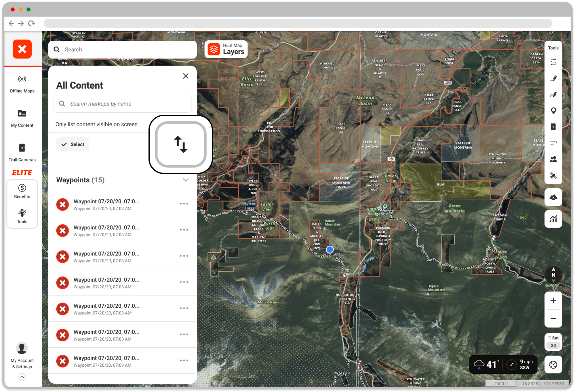Click the Tepee Mountain map label
The image size is (575, 392).
point(436,288)
